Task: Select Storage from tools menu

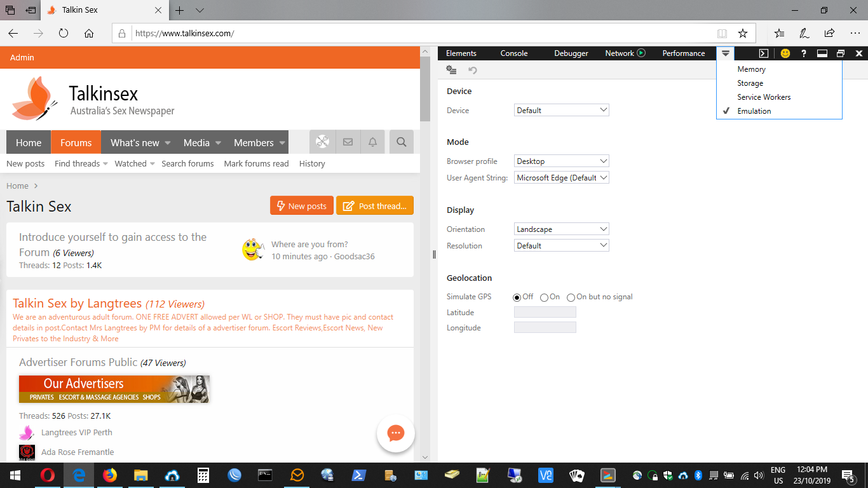Action: coord(779,83)
